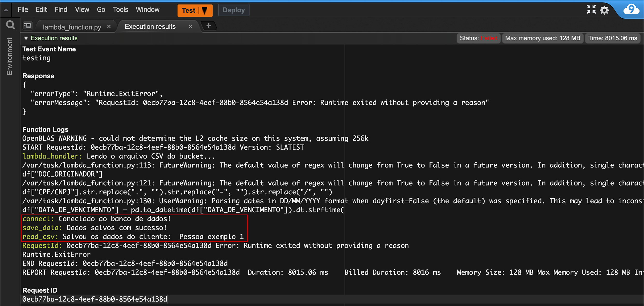
Task: Open the File menu
Action: point(23,10)
